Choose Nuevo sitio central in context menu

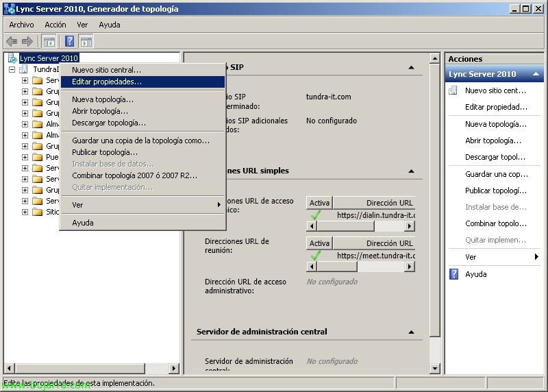(x=142, y=70)
